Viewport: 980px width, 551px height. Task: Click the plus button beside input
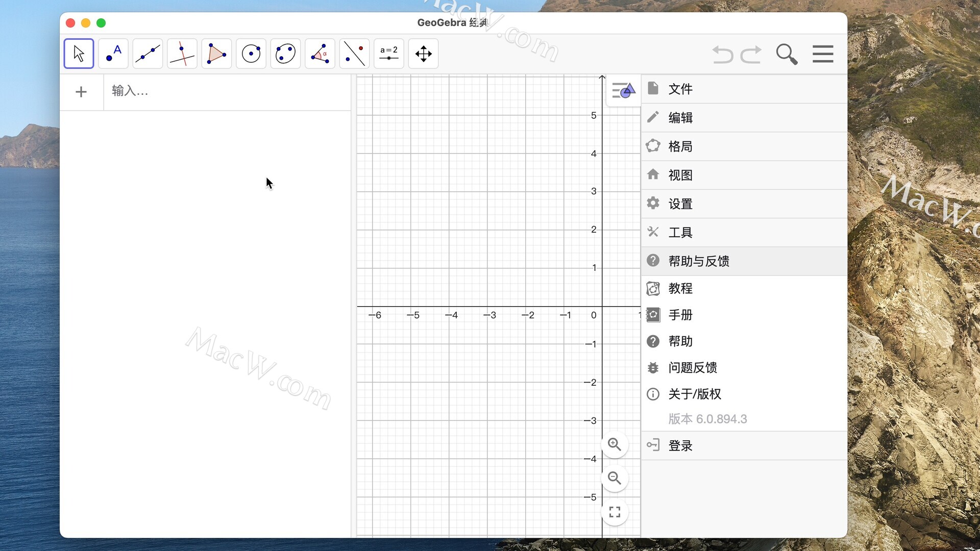click(81, 92)
